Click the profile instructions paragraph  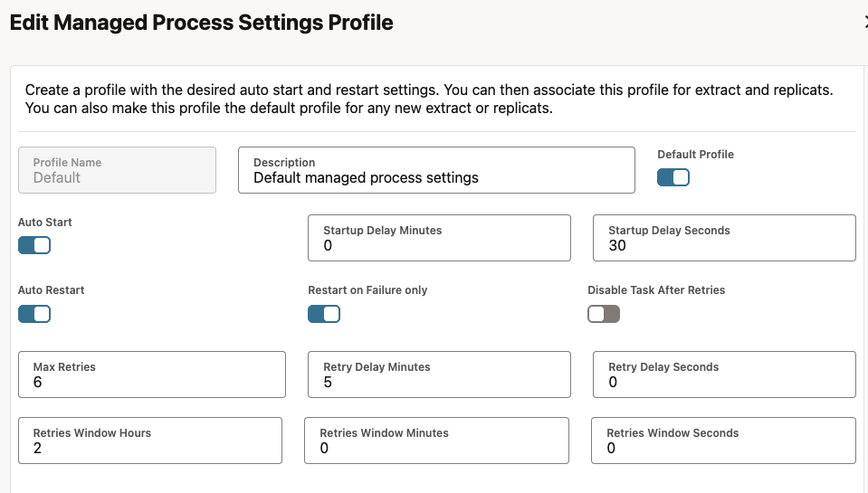tap(428, 100)
